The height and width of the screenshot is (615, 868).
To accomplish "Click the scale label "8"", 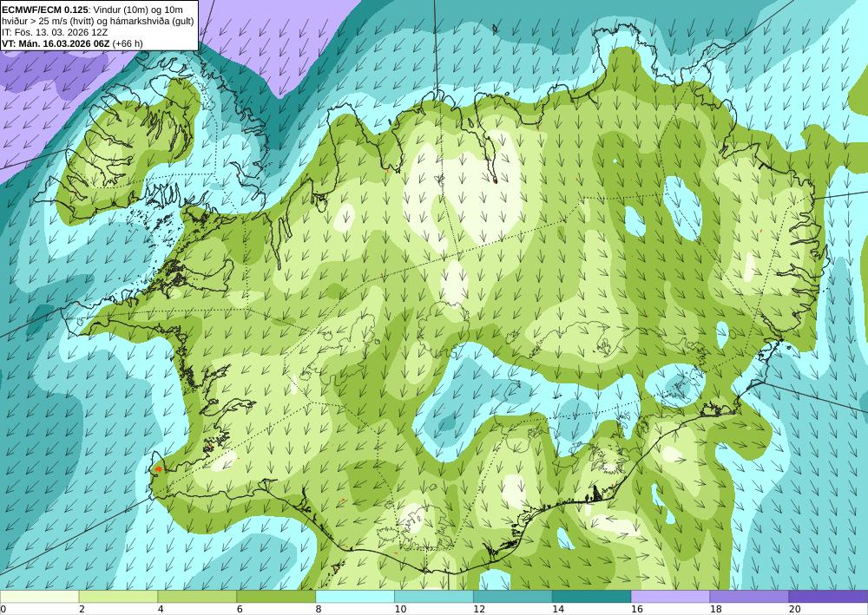I will 319,610.
